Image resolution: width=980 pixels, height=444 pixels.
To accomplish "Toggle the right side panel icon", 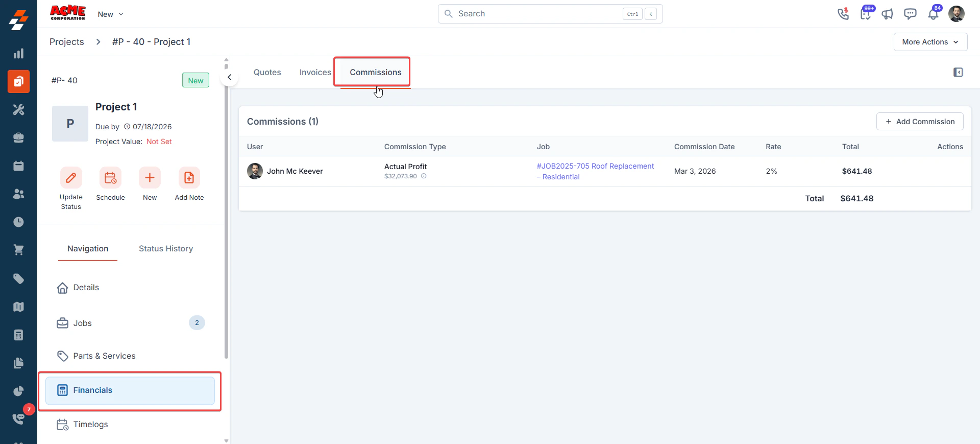I will click(958, 73).
